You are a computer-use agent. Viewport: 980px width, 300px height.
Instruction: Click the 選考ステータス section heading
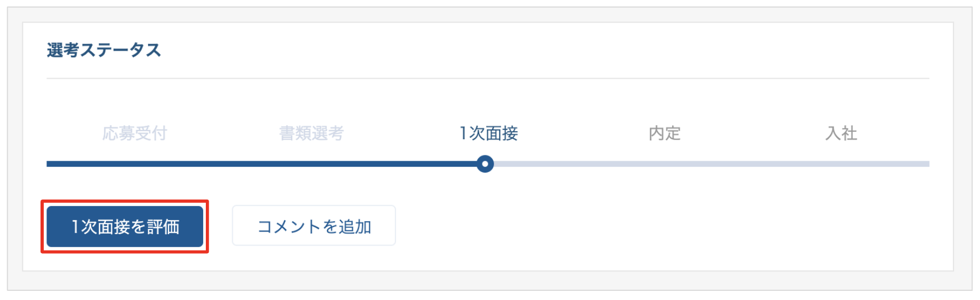pos(104,50)
